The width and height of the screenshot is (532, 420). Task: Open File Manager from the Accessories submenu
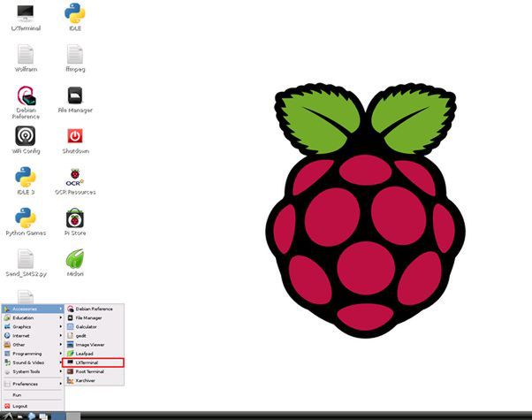pos(95,317)
